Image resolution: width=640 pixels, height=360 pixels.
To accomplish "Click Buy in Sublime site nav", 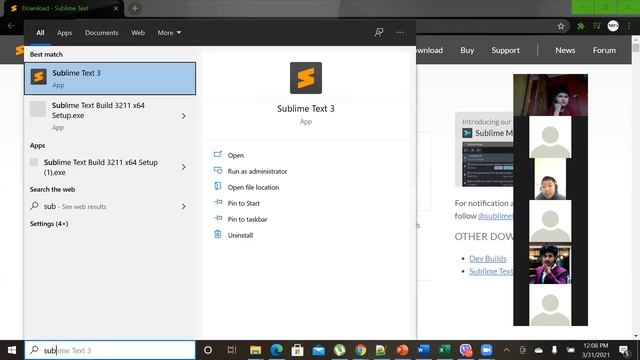I will pos(467,50).
